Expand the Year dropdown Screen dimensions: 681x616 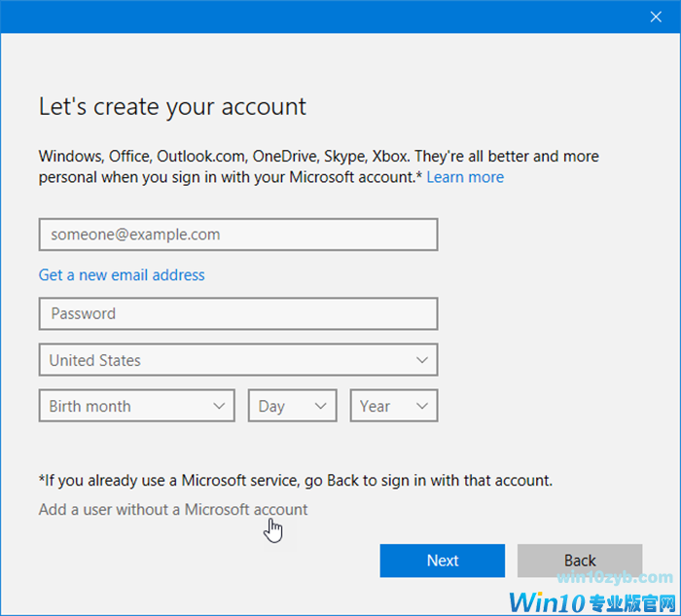[393, 407]
